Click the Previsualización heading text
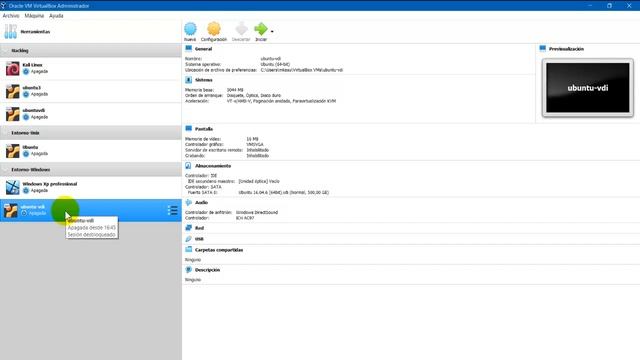The width and height of the screenshot is (640, 360). [566, 49]
